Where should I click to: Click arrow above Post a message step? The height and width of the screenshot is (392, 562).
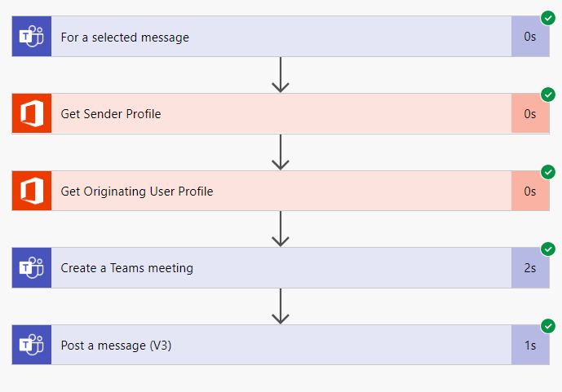[281, 306]
